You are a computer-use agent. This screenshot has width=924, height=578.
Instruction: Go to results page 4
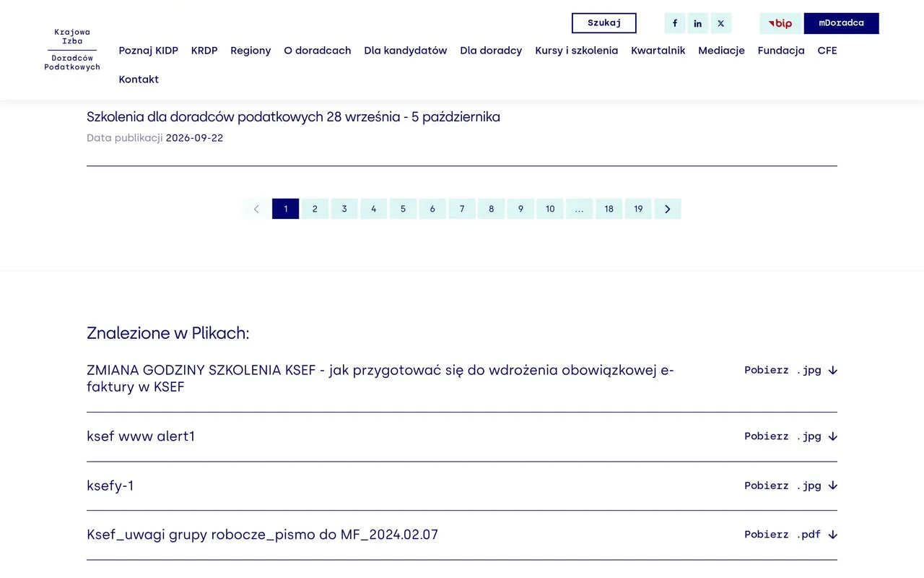click(374, 209)
